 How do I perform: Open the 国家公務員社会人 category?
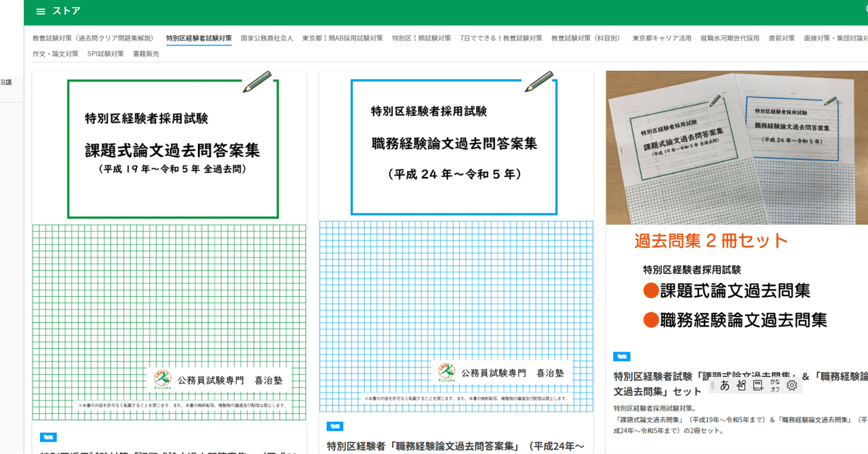(269, 39)
